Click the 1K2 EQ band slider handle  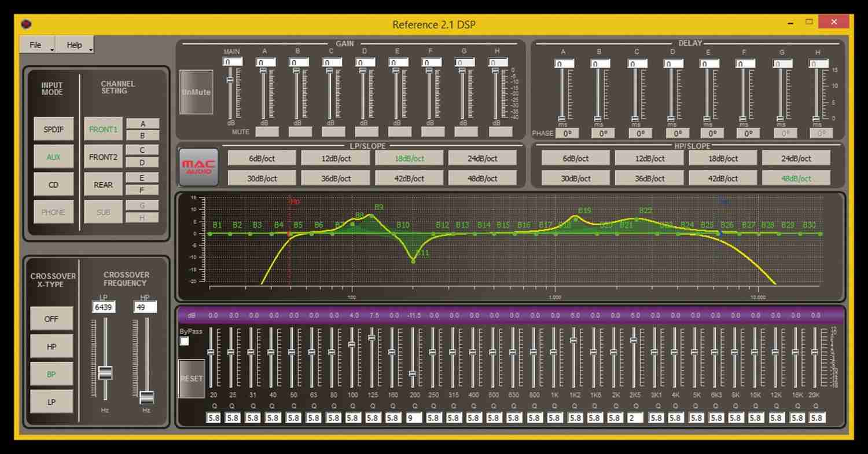tap(573, 340)
